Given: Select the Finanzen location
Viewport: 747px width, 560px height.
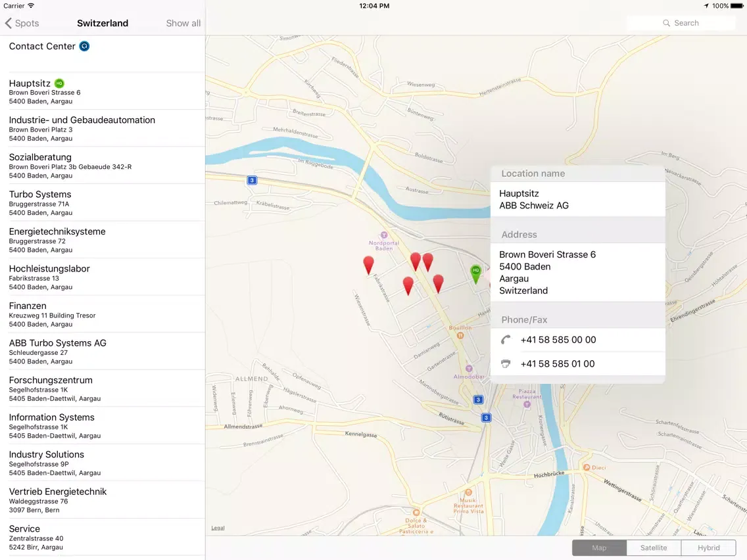Looking at the screenshot, I should click(x=103, y=314).
